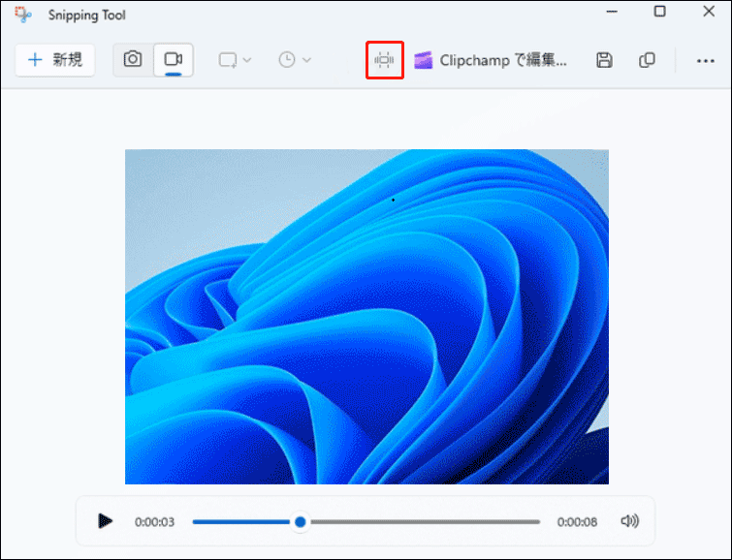
Task: Click the total duration 0:00:08
Action: pyautogui.click(x=577, y=522)
